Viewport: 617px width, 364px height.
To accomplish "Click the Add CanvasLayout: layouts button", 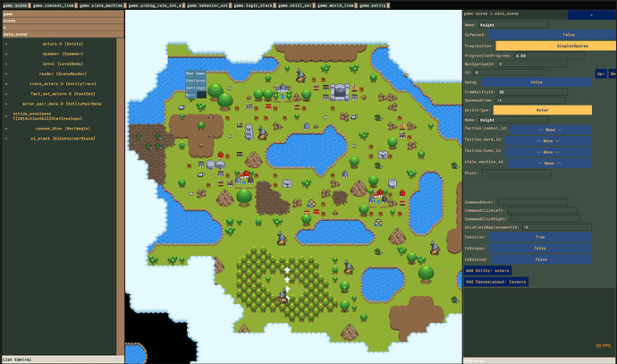I will click(x=495, y=282).
